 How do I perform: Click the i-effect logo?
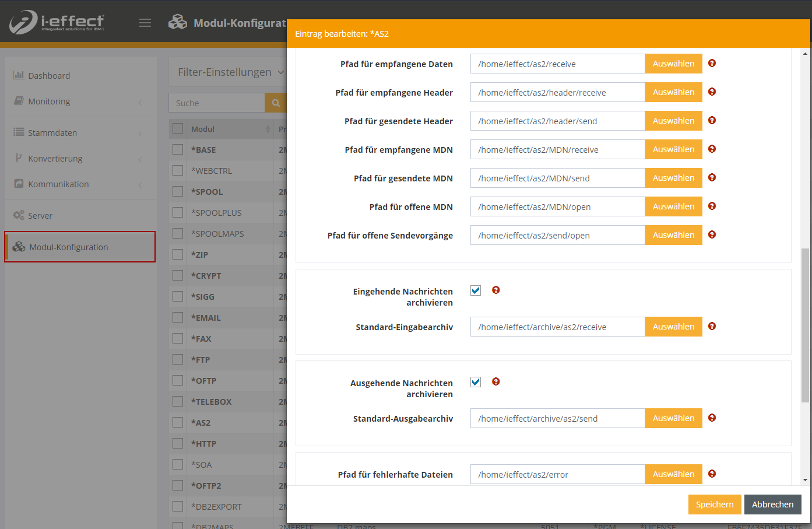57,22
